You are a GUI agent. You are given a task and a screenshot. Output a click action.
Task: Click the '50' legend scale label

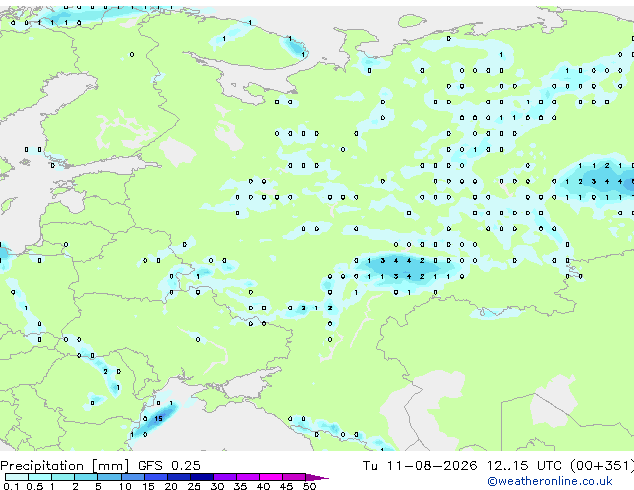[310, 486]
